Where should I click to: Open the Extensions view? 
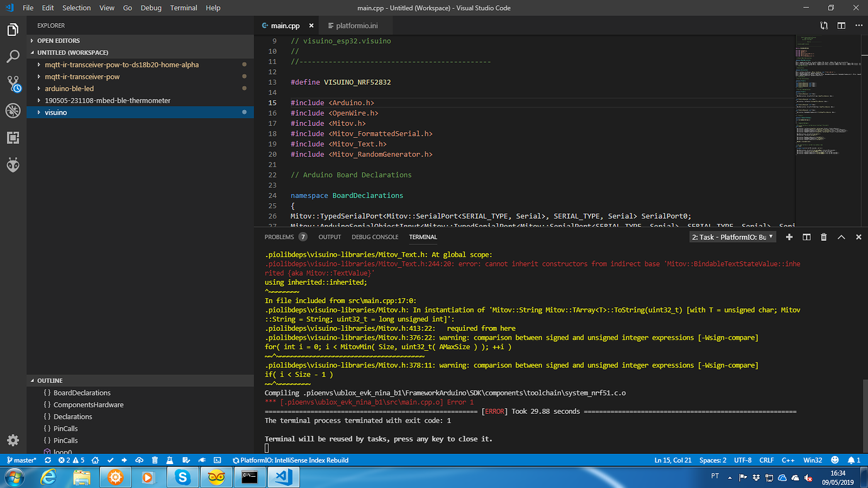tap(13, 138)
